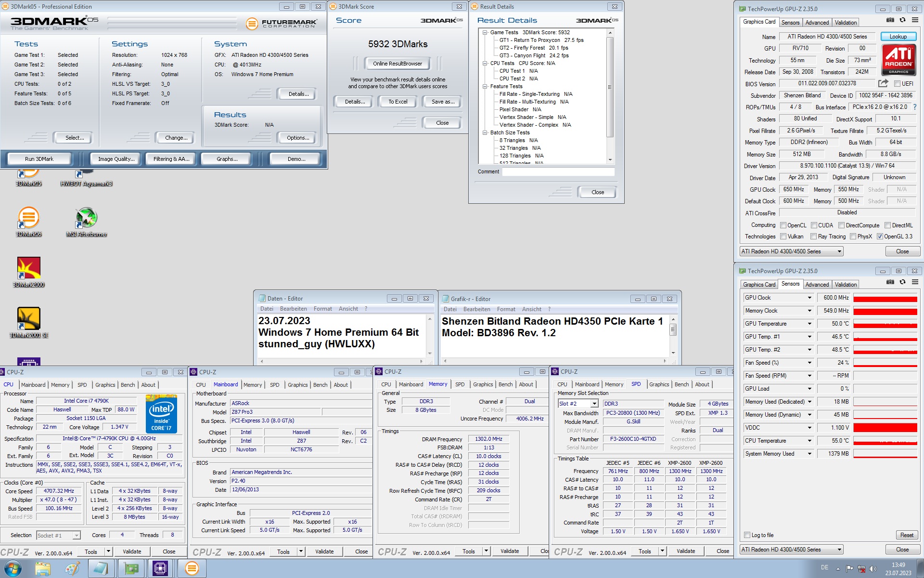This screenshot has width=924, height=578.
Task: Toggle the UEFI checkbox in GPU-Z
Action: 897,84
